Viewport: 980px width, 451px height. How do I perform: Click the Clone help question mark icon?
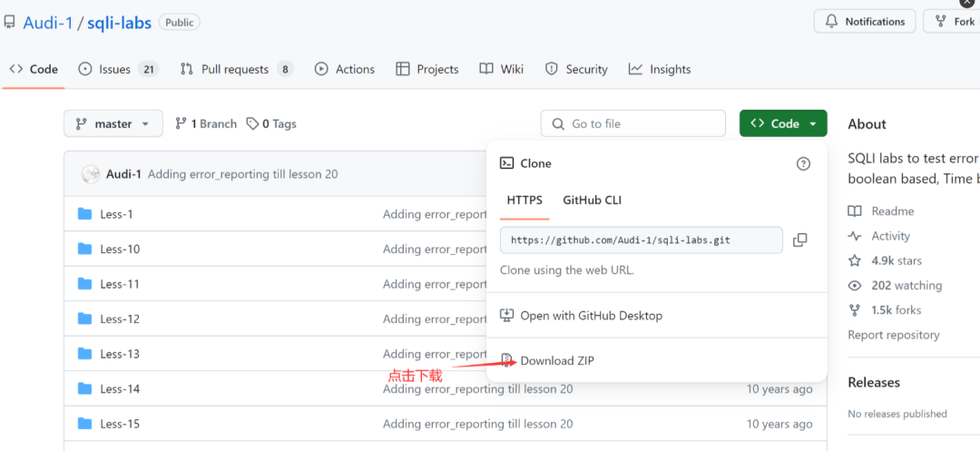803,163
